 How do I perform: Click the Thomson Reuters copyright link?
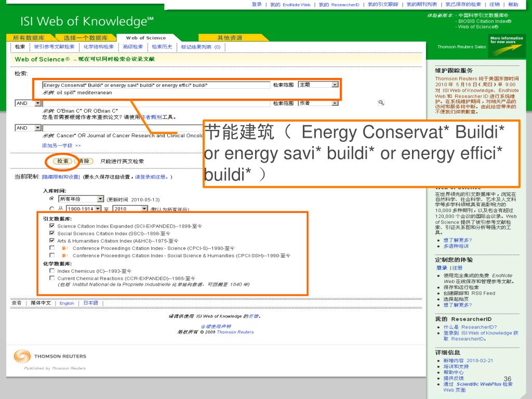[235, 332]
